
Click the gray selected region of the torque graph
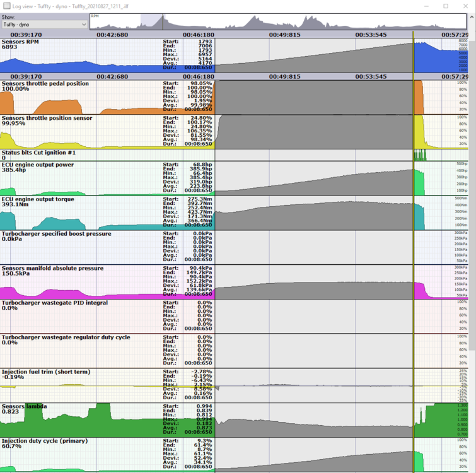(314, 217)
